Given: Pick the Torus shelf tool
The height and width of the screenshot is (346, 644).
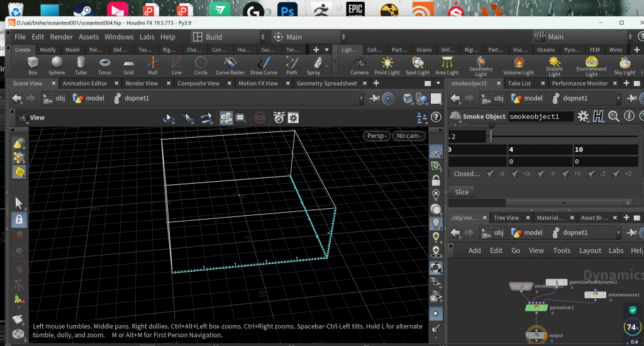Looking at the screenshot, I should pos(104,66).
